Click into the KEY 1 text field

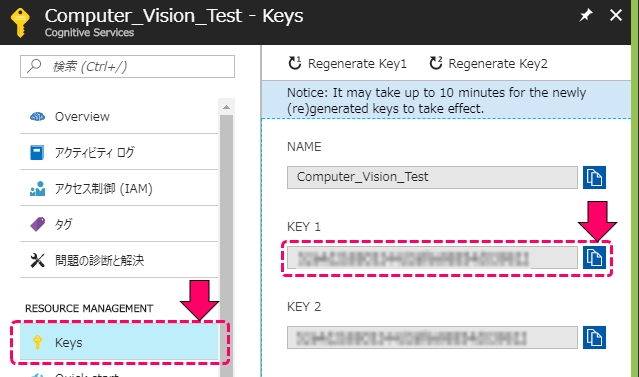(432, 258)
